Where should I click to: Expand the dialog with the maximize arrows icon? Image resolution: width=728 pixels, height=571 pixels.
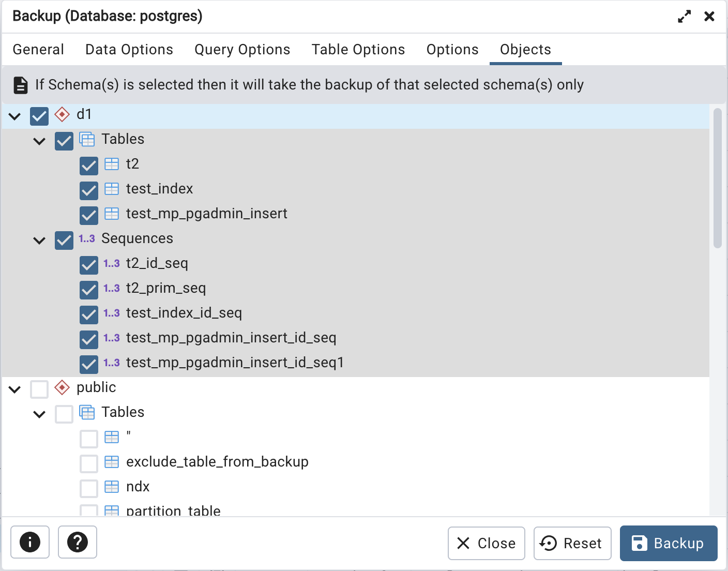click(x=685, y=17)
